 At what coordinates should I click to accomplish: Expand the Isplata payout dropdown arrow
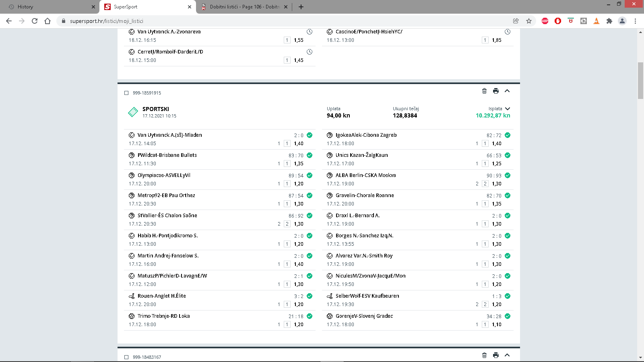coord(508,109)
